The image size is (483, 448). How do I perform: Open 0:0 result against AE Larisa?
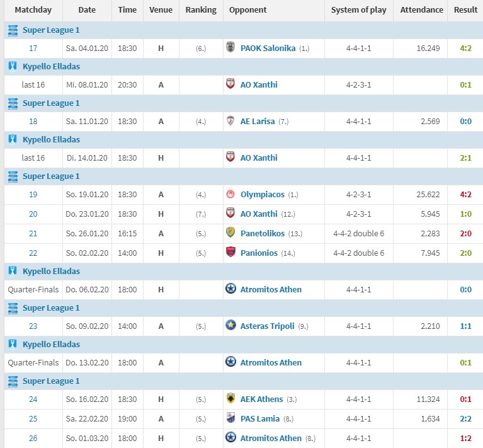[x=465, y=122]
